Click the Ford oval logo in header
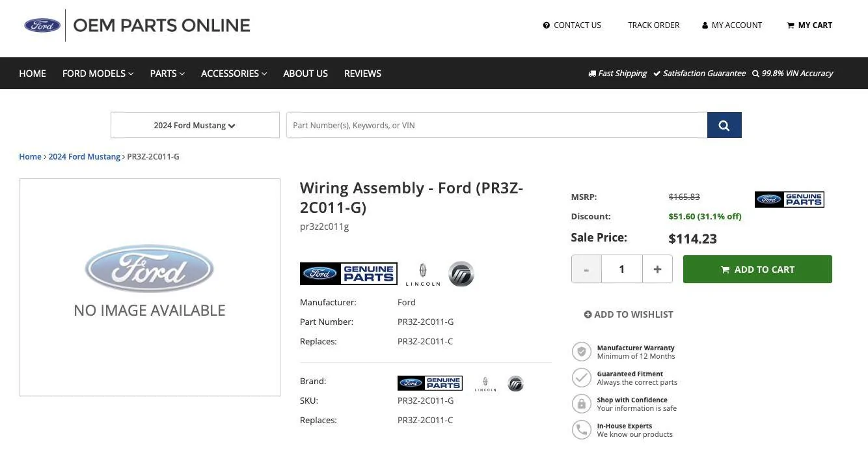Screen dimensions: 868x472 click(42, 25)
